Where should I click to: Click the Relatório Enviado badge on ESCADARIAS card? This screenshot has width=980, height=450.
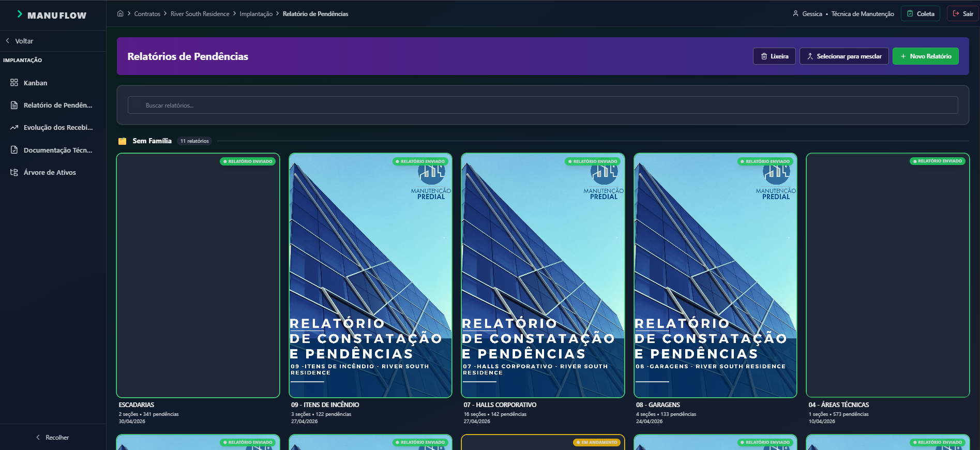pos(248,161)
